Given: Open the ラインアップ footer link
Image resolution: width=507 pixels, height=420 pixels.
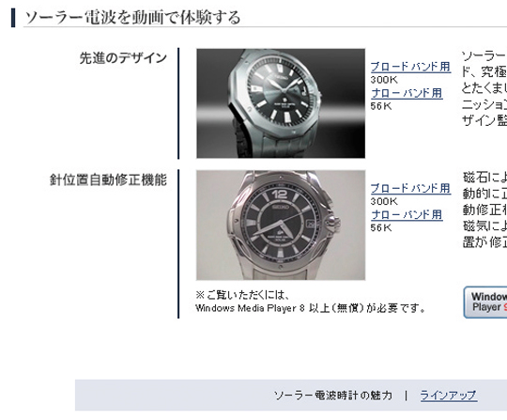Looking at the screenshot, I should pyautogui.click(x=449, y=396).
